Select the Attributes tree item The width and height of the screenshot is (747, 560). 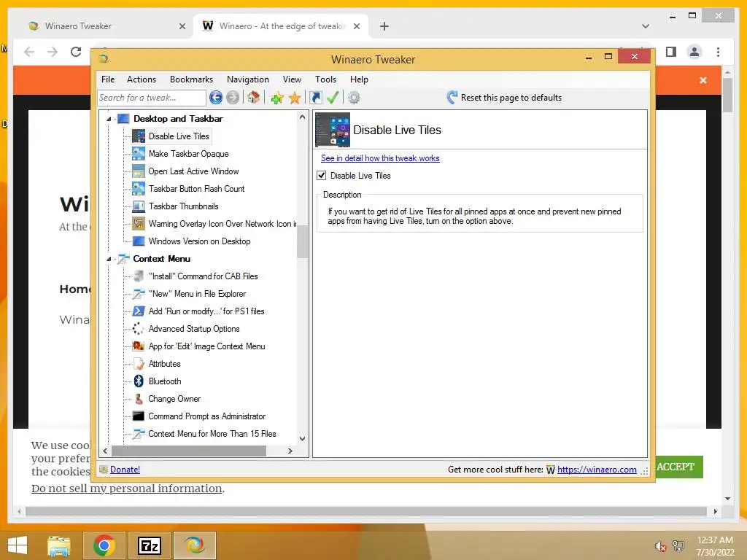(x=164, y=364)
